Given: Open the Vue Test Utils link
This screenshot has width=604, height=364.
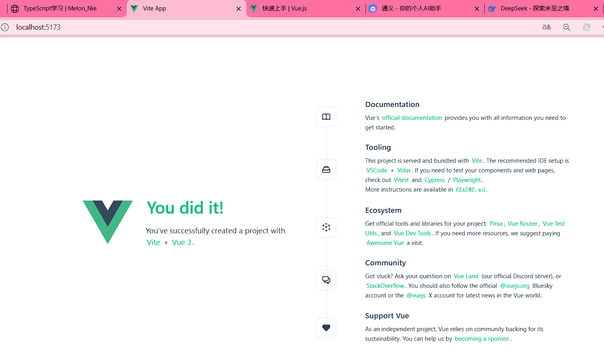Looking at the screenshot, I should click(554, 224).
